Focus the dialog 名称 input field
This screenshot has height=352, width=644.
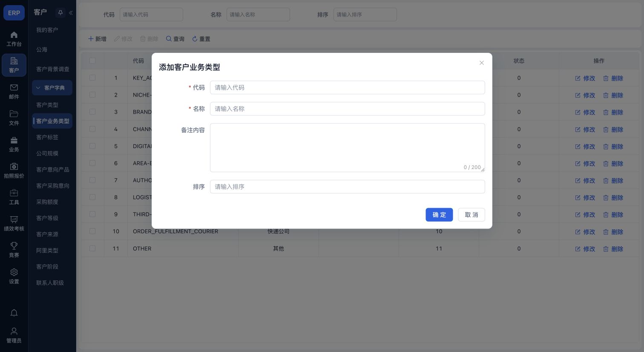348,109
